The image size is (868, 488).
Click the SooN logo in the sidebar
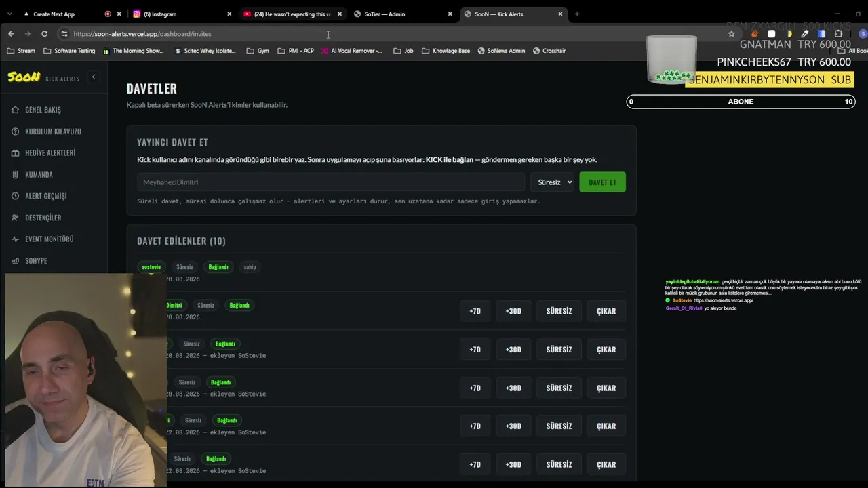24,77
